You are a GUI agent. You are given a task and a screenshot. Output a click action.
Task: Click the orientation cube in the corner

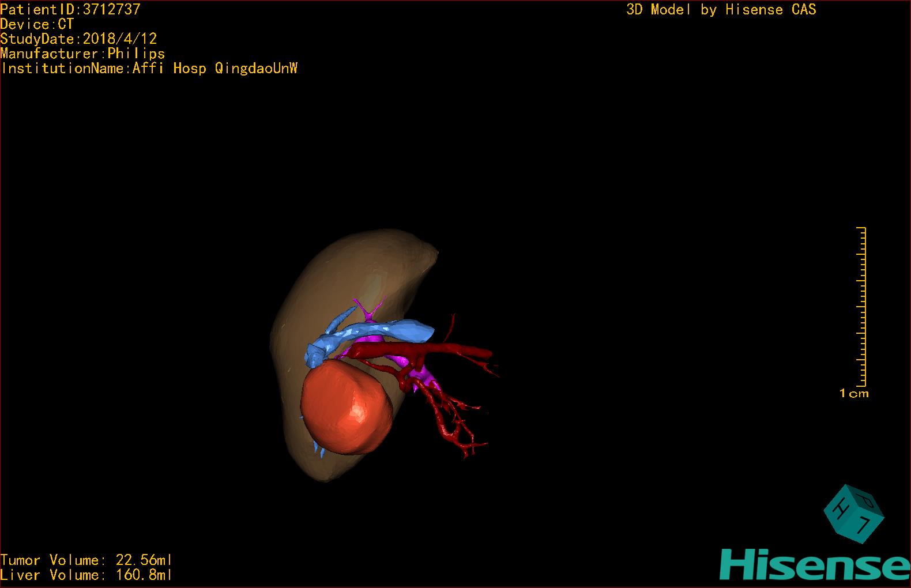[853, 514]
